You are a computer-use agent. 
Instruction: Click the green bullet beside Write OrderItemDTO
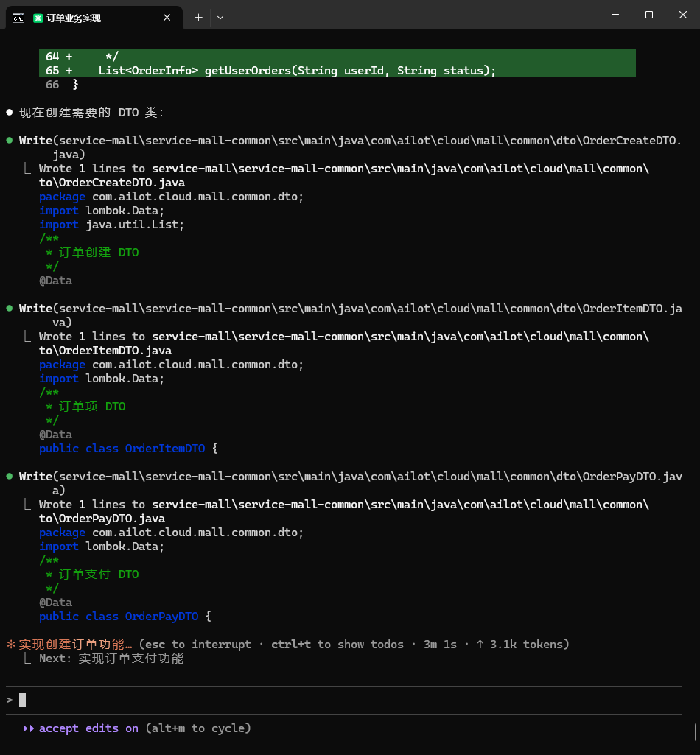10,309
